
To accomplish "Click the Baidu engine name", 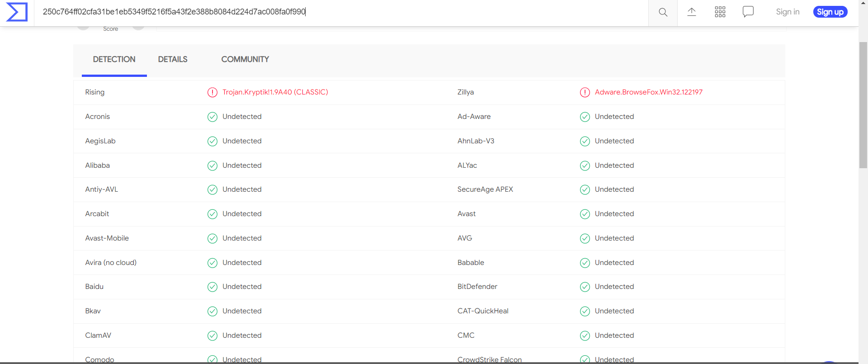I will [94, 287].
